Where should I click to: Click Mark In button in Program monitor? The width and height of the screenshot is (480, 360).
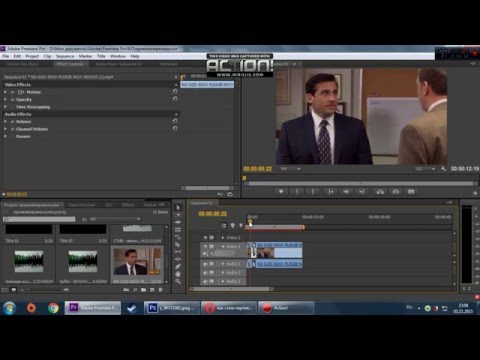297,192
